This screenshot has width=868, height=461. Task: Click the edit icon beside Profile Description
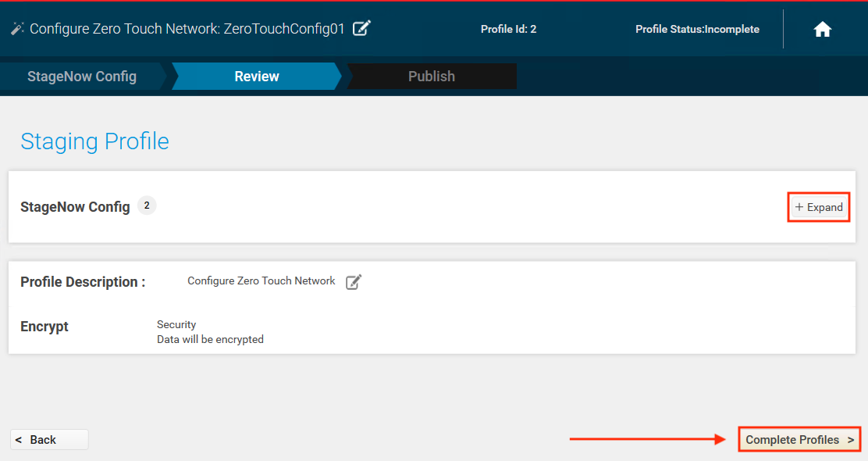click(354, 282)
